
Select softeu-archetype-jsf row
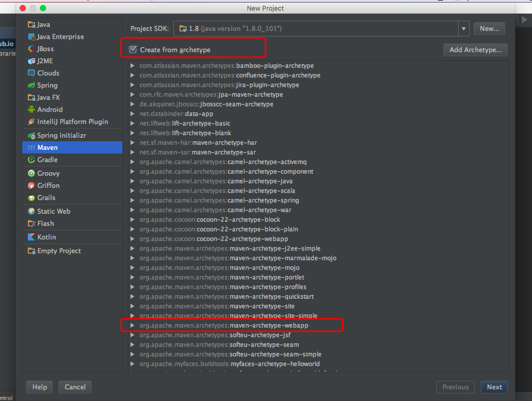pyautogui.click(x=318, y=335)
